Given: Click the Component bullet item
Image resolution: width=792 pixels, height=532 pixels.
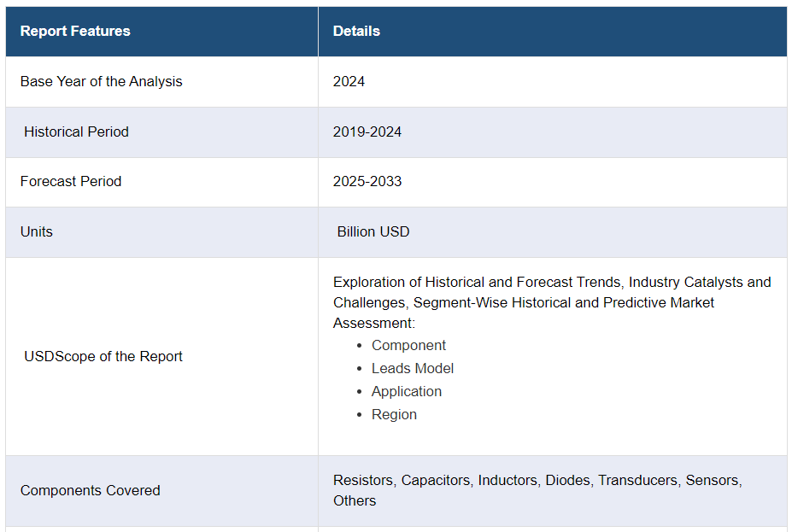Looking at the screenshot, I should (x=408, y=345).
